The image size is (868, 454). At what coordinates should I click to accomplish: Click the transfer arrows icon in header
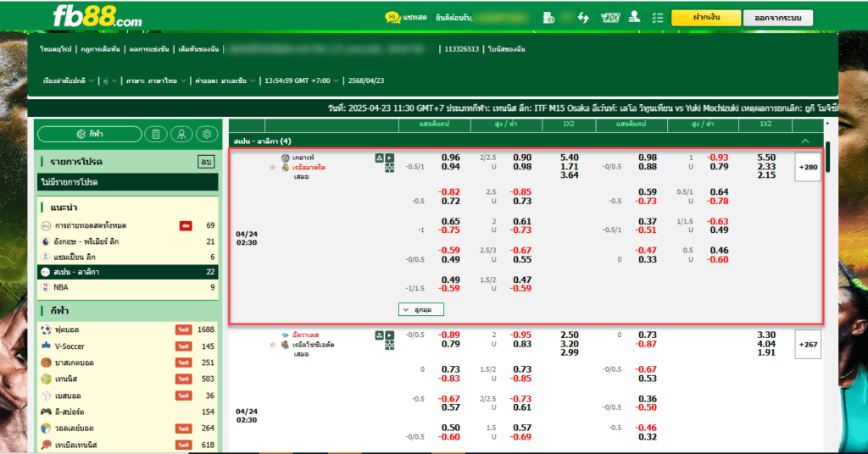pyautogui.click(x=583, y=18)
